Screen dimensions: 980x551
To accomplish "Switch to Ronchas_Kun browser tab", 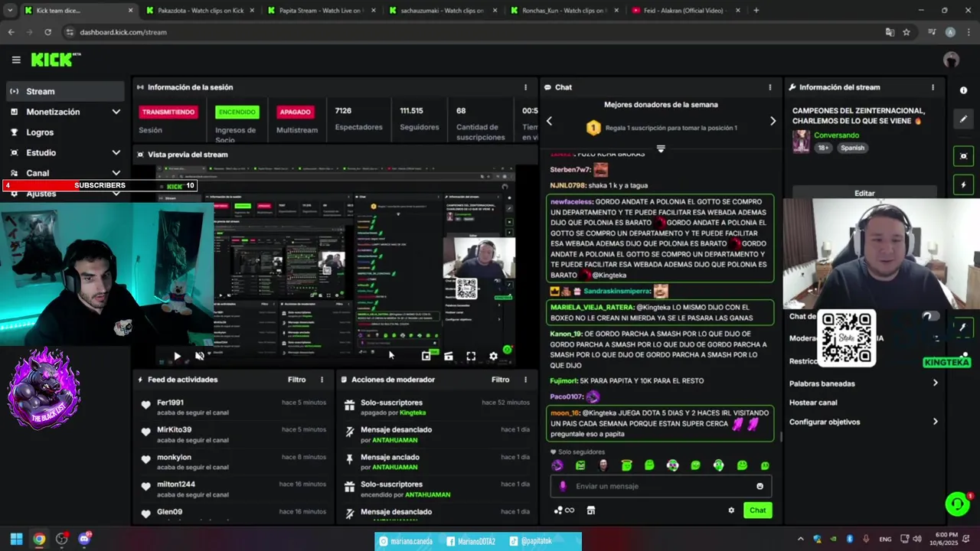I will pos(564,11).
